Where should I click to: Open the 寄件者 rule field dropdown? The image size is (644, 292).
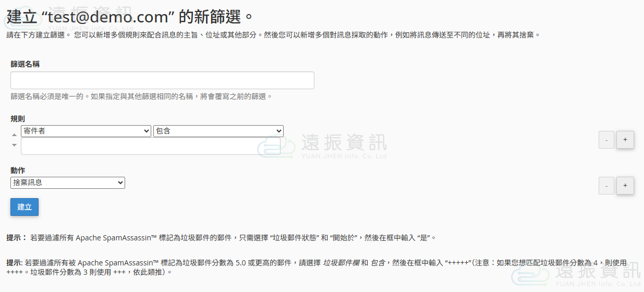point(86,131)
